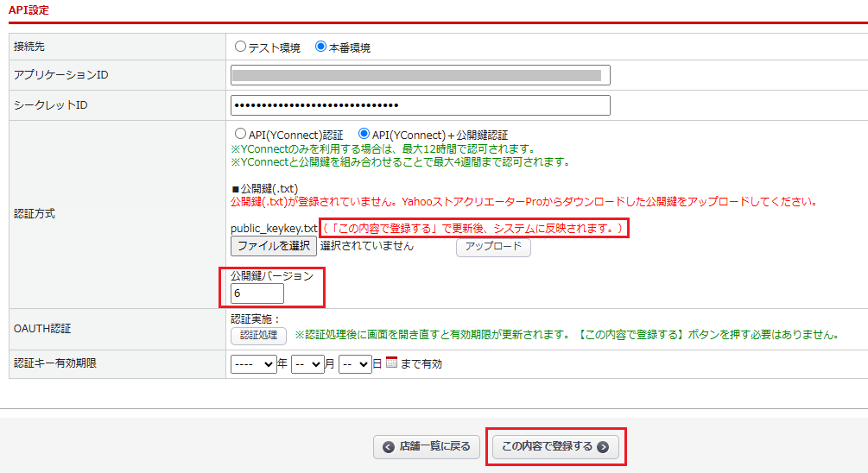Click the アプリケーションID row label
Image resolution: width=868 pixels, height=473 pixels.
[x=61, y=75]
